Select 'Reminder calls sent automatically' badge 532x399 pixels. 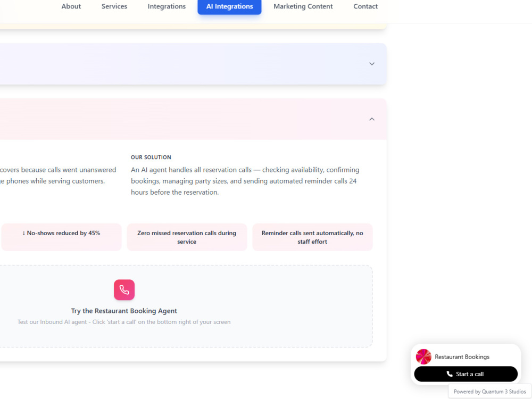(312, 237)
